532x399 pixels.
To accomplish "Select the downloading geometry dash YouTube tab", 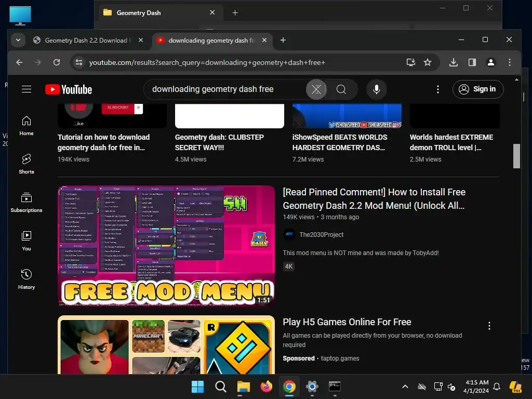I will pos(211,41).
